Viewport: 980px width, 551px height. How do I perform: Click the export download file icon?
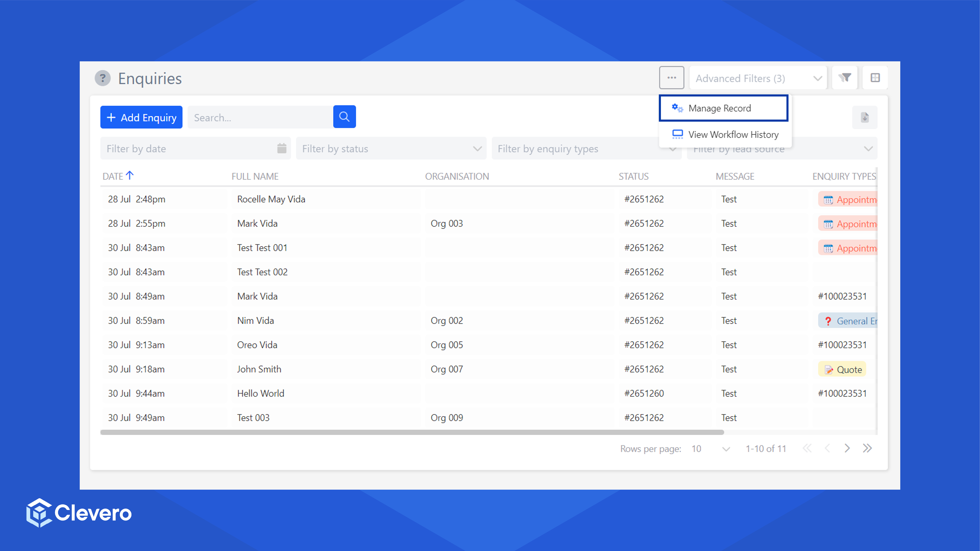click(x=865, y=117)
